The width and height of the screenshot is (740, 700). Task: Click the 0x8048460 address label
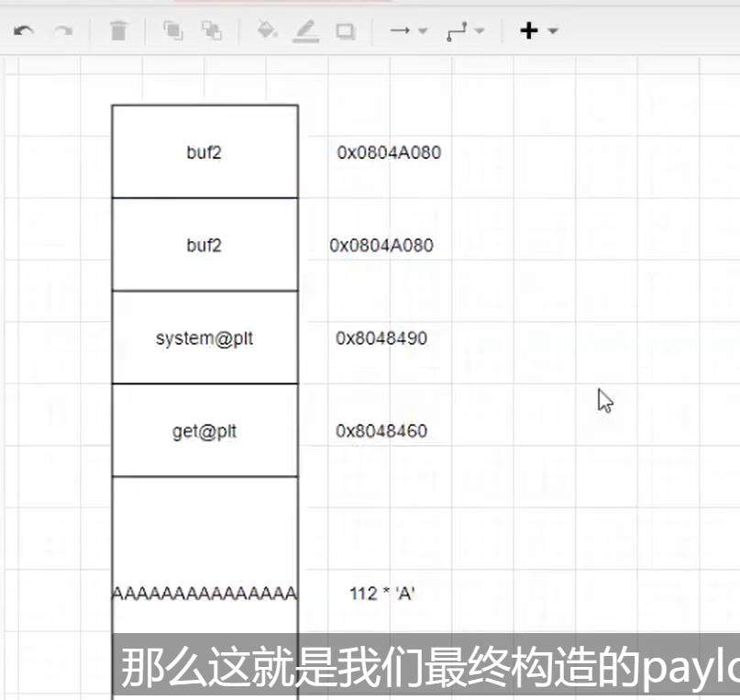click(381, 431)
